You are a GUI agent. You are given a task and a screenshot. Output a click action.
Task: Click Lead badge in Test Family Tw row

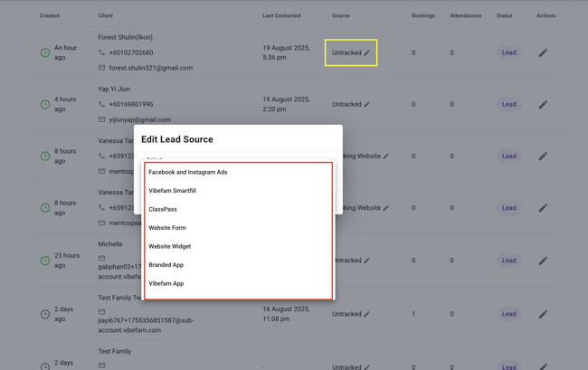tap(509, 314)
